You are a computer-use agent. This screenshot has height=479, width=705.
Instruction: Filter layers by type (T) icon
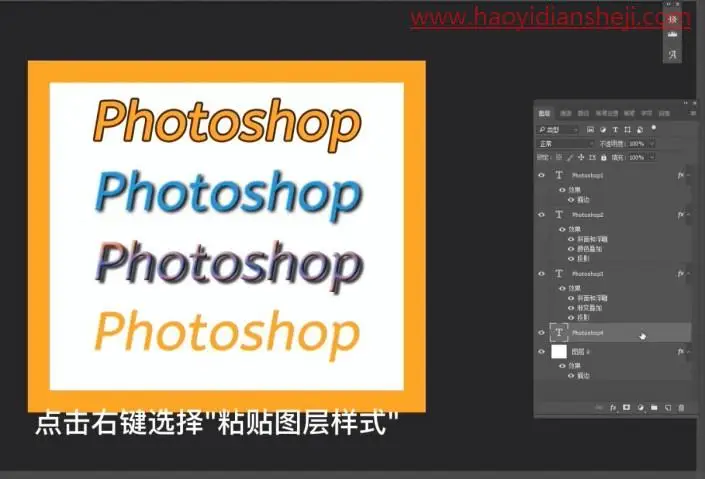[615, 130]
